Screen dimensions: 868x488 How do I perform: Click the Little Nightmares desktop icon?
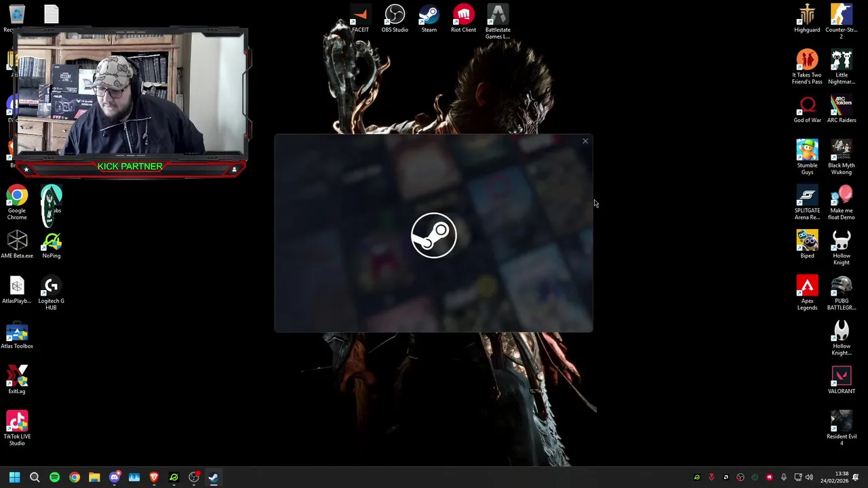(x=842, y=67)
